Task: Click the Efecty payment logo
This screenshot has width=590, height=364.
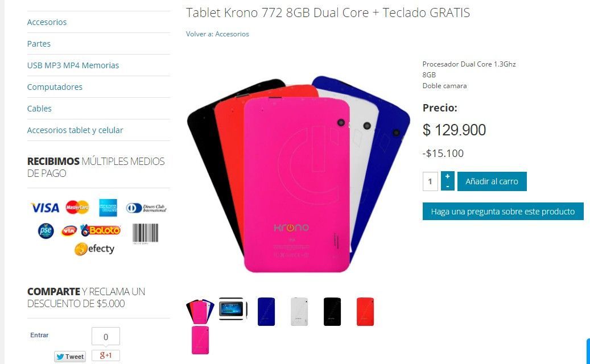Action: point(94,249)
